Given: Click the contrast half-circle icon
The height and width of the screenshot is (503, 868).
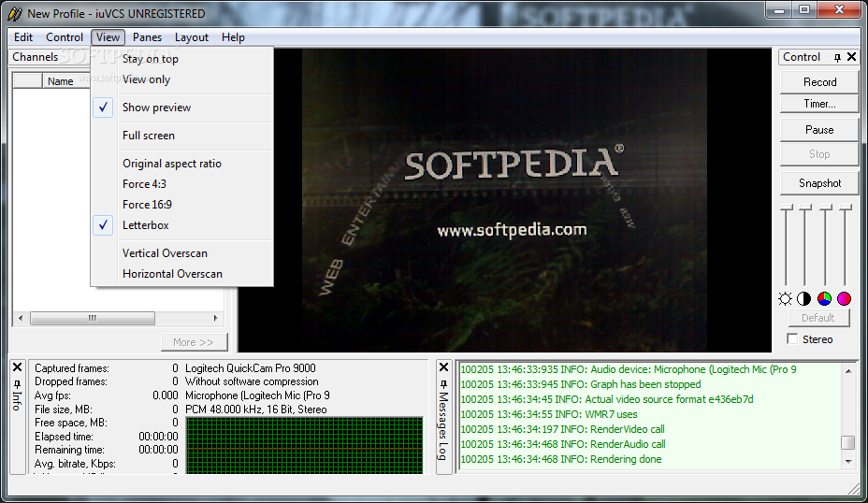Looking at the screenshot, I should tap(803, 299).
